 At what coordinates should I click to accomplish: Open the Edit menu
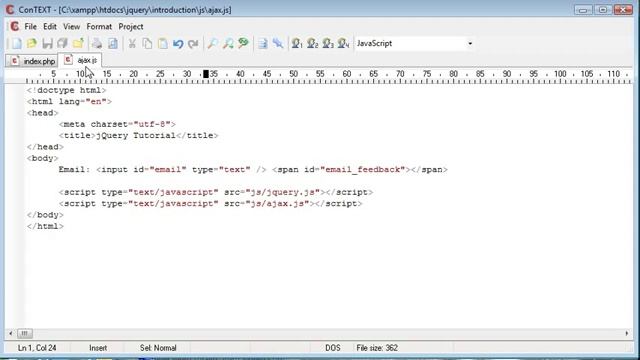click(50, 27)
